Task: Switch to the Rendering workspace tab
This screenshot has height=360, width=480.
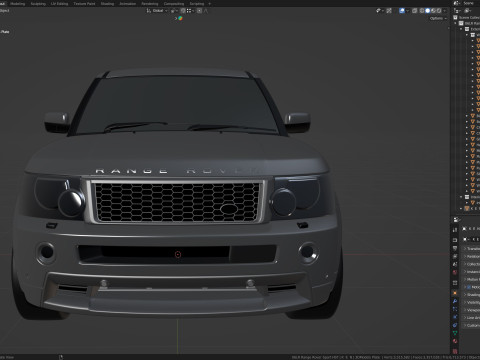Action: pyautogui.click(x=150, y=4)
